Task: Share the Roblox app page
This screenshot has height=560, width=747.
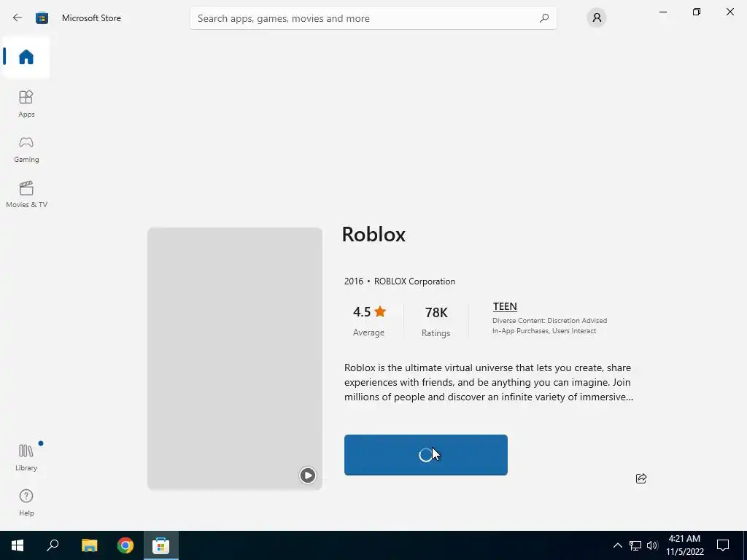Action: [641, 478]
